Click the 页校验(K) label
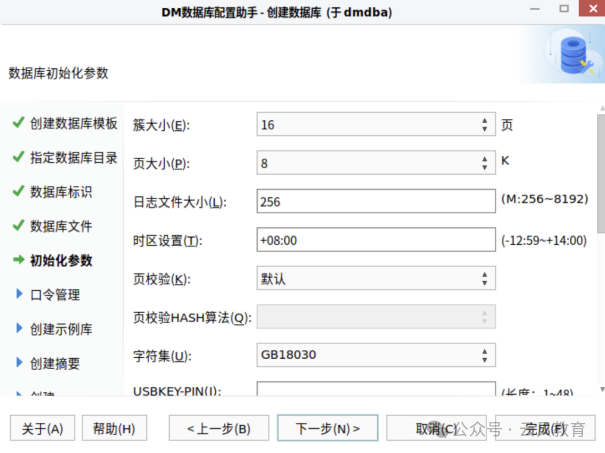The width and height of the screenshot is (605, 453). coord(162,279)
